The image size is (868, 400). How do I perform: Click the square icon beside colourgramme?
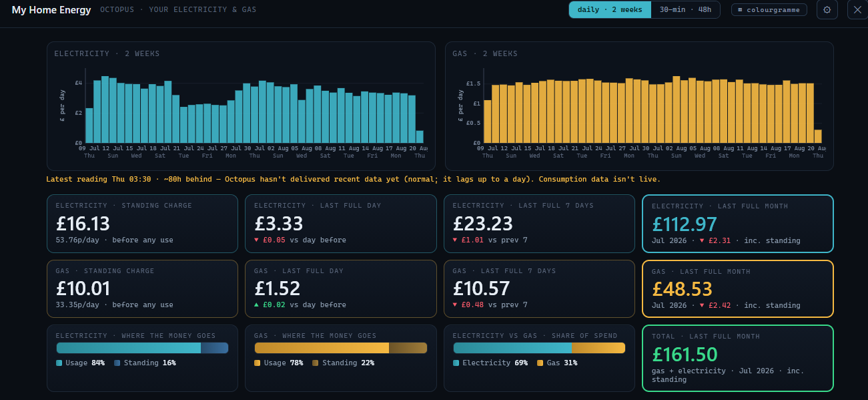[741, 10]
